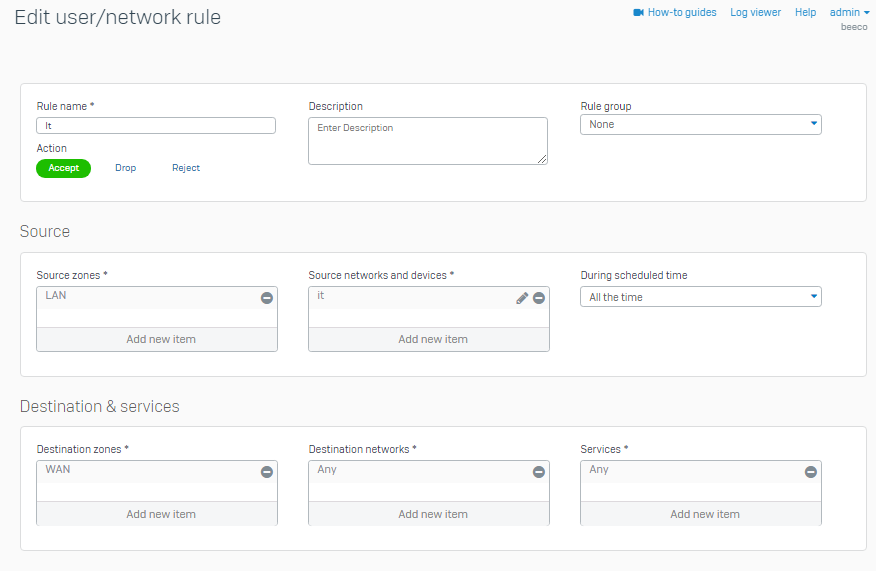
Task: Open the Rule group dropdown
Action: (x=700, y=125)
